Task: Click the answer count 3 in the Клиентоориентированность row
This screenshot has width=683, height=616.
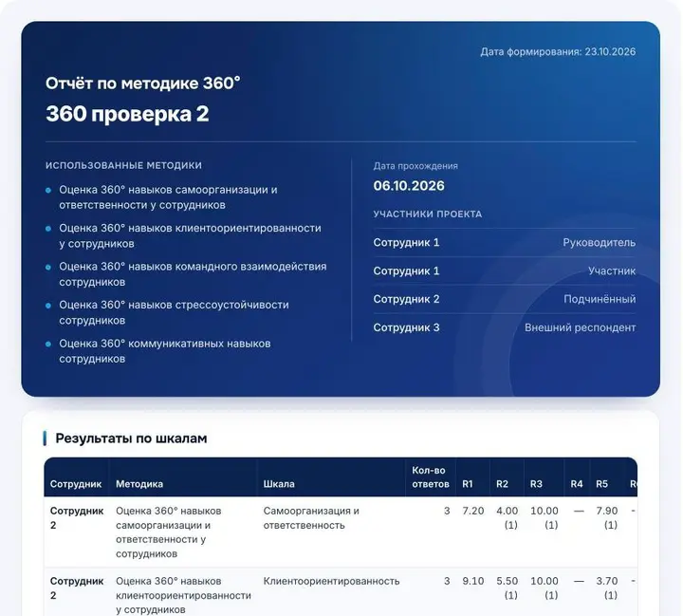Action: pyautogui.click(x=447, y=581)
